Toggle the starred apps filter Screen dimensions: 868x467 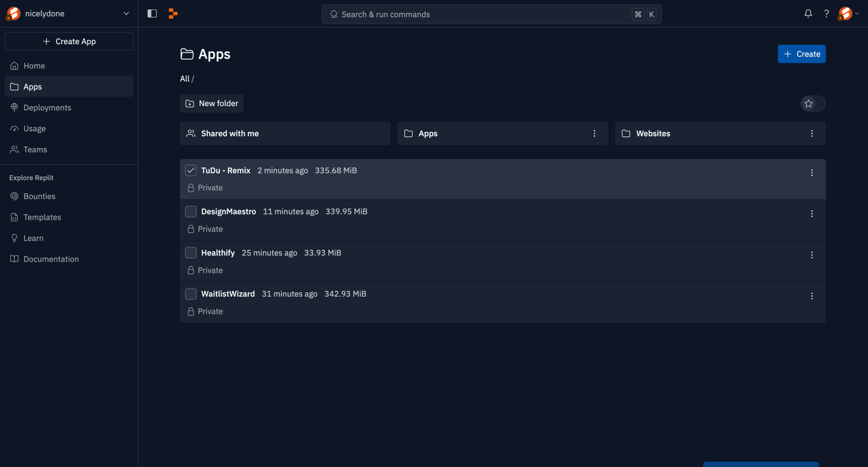813,104
